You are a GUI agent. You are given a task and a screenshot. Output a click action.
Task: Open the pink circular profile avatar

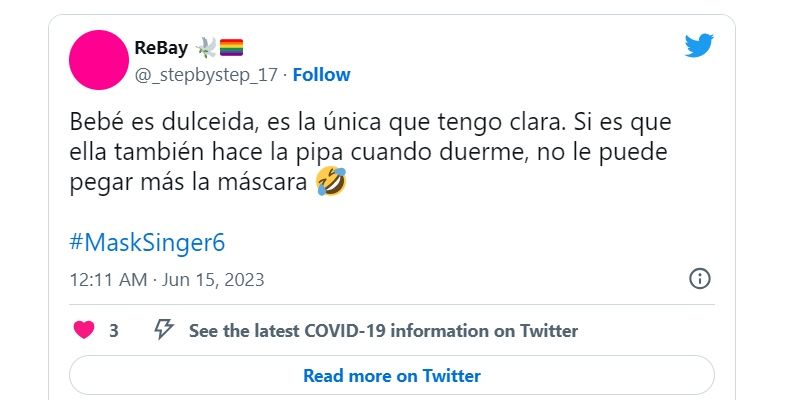click(99, 60)
